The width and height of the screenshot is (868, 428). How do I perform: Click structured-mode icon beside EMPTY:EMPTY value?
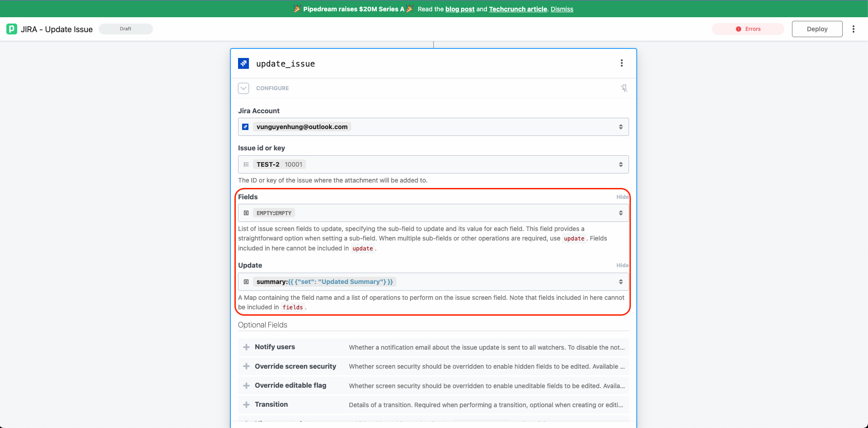pyautogui.click(x=246, y=212)
